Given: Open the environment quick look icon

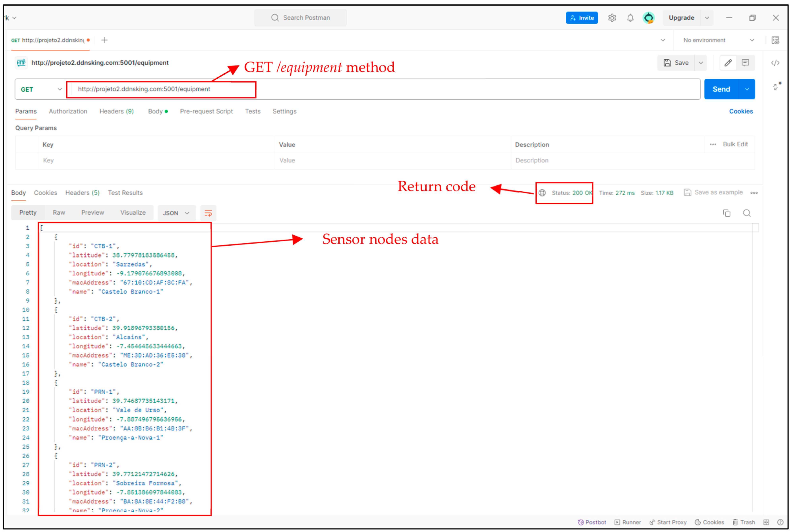Looking at the screenshot, I should (775, 40).
